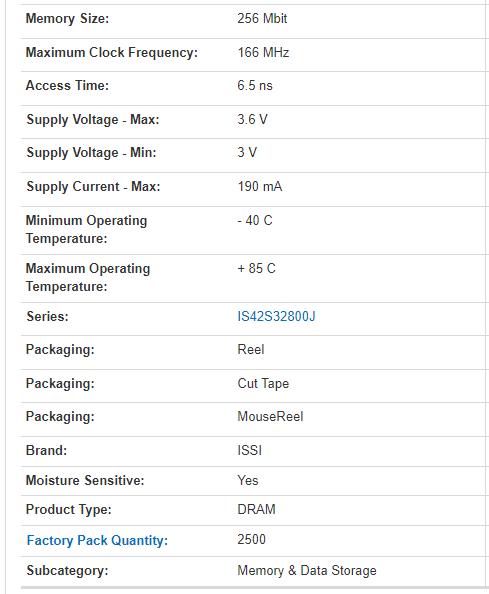
Task: Select the Access Time 6.5 ns value
Action: click(x=255, y=85)
